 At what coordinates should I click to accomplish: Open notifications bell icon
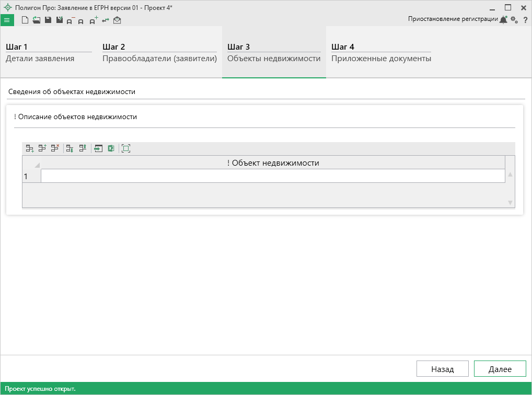[503, 20]
